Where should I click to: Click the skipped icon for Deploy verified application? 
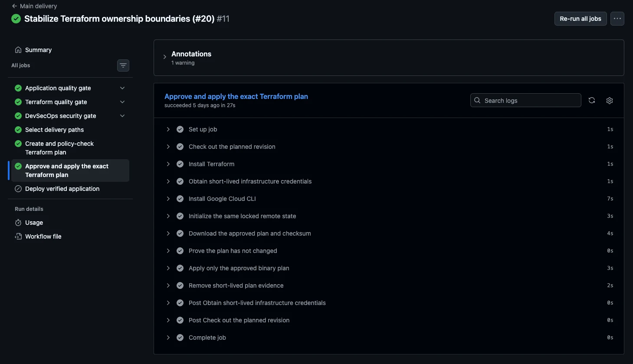pyautogui.click(x=18, y=189)
